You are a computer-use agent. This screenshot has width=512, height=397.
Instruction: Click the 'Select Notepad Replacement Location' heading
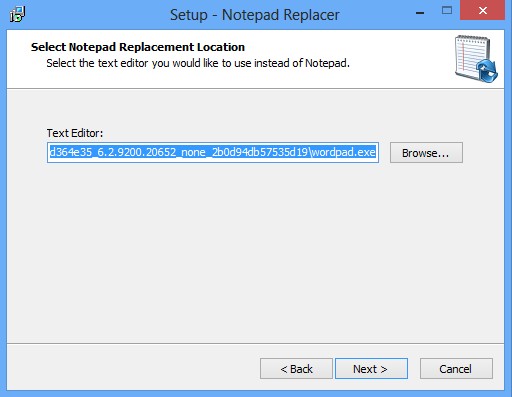point(138,47)
